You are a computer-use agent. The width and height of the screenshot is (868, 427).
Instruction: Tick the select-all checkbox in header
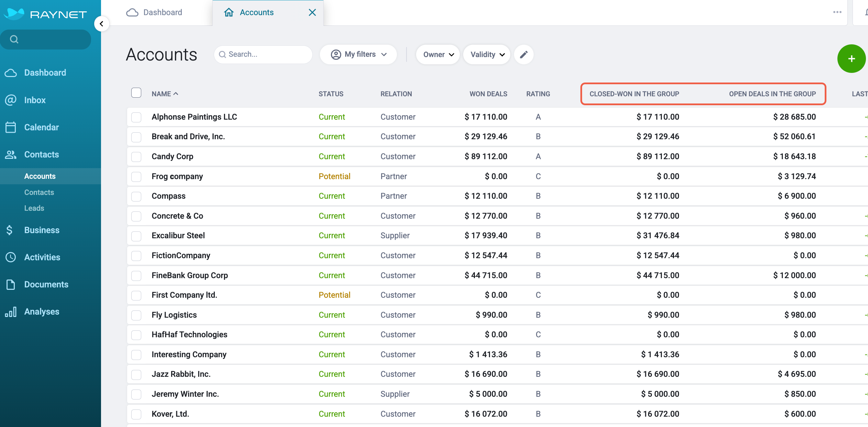click(136, 93)
